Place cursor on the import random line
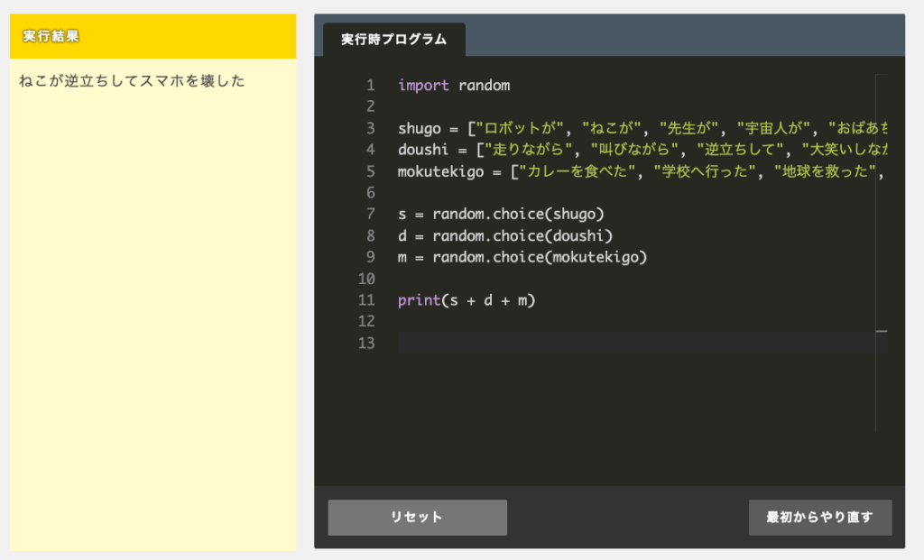This screenshot has width=924, height=560. click(x=454, y=86)
